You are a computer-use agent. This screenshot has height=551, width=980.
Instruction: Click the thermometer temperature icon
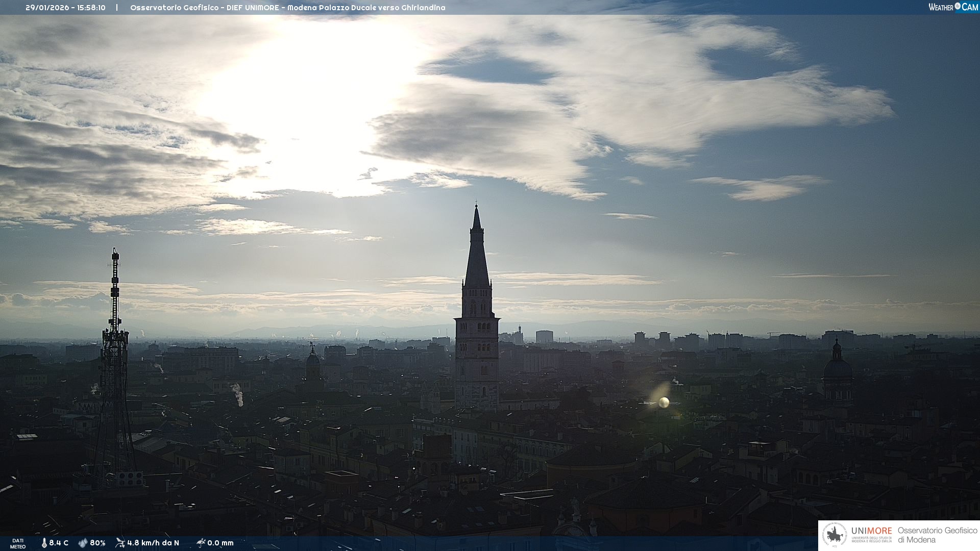click(x=44, y=543)
